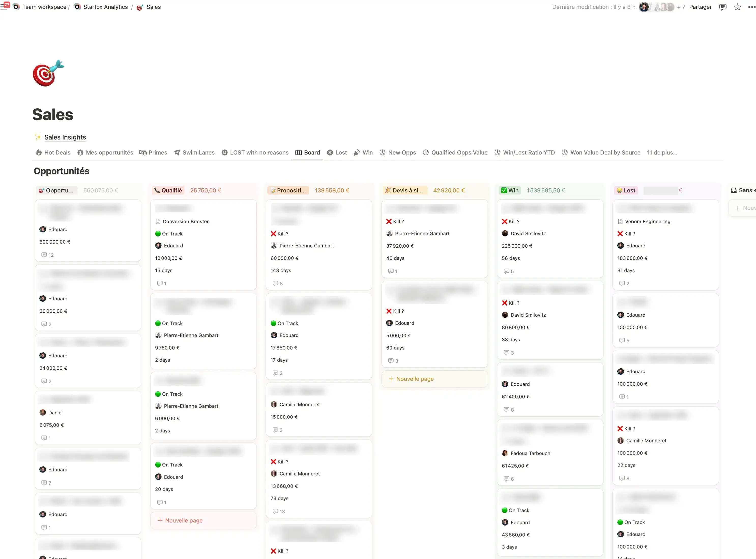The width and height of the screenshot is (756, 559).
Task: Open the Sales Insights toggle heading
Action: click(65, 137)
